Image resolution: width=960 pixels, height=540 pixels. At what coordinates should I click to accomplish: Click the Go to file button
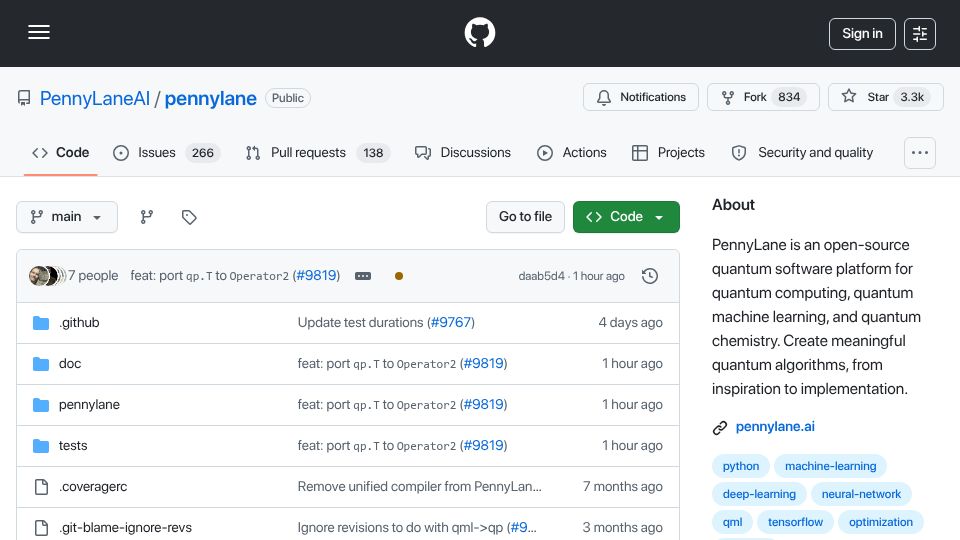[525, 217]
